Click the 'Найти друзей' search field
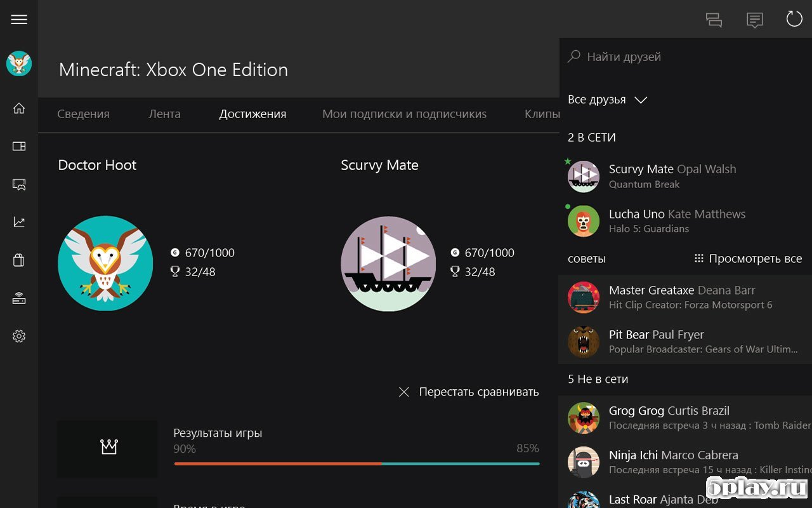The height and width of the screenshot is (508, 812). [x=685, y=57]
